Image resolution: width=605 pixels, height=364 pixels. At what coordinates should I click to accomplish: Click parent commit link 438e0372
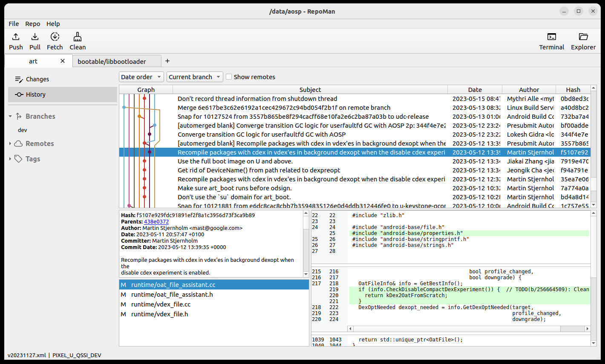tap(156, 222)
